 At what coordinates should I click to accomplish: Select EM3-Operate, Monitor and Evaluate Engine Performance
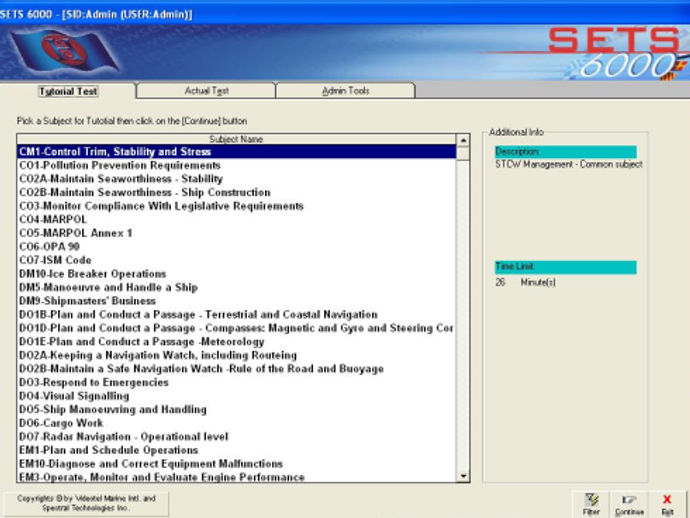(237, 477)
